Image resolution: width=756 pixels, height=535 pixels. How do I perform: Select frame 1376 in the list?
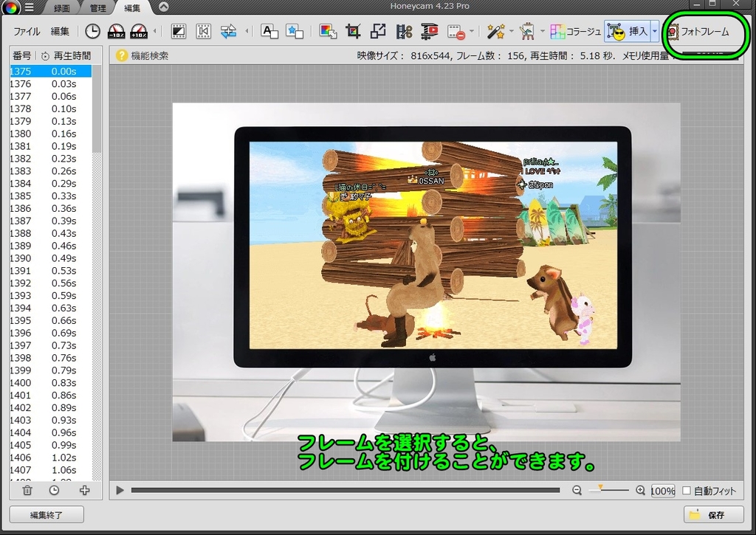pos(50,84)
